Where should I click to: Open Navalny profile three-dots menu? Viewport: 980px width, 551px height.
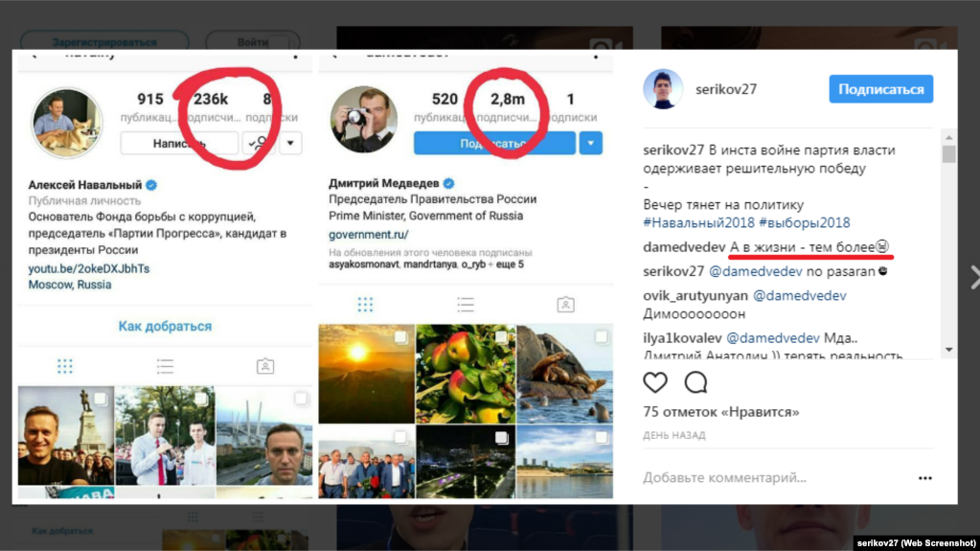(296, 57)
